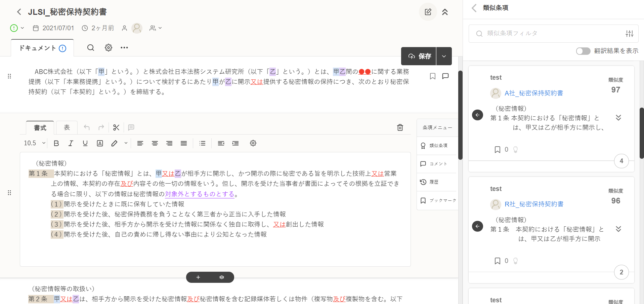
Task: Toggle bookmark on A社 similar clause card
Action: click(498, 150)
